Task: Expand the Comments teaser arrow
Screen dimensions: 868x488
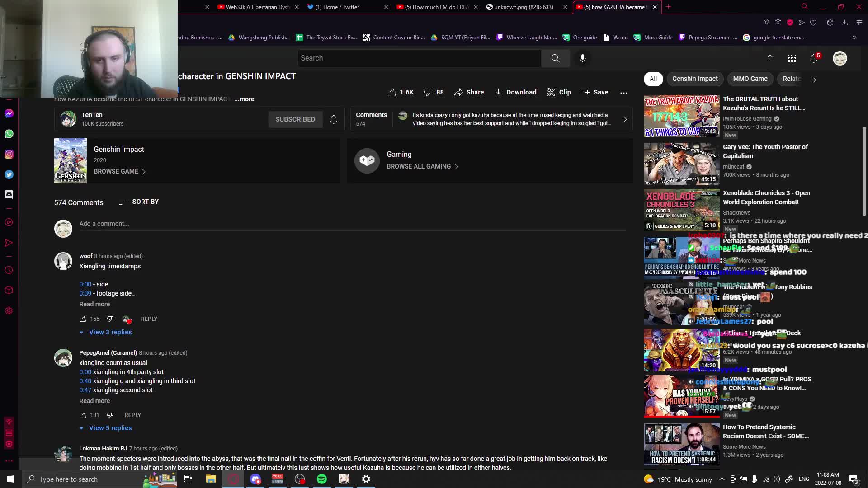Action: tap(625, 119)
